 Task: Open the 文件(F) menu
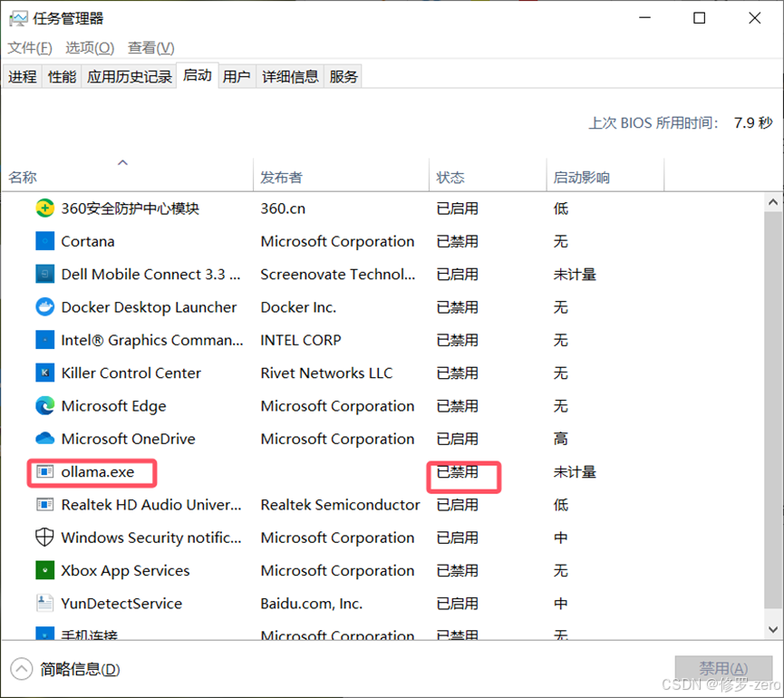pyautogui.click(x=30, y=48)
